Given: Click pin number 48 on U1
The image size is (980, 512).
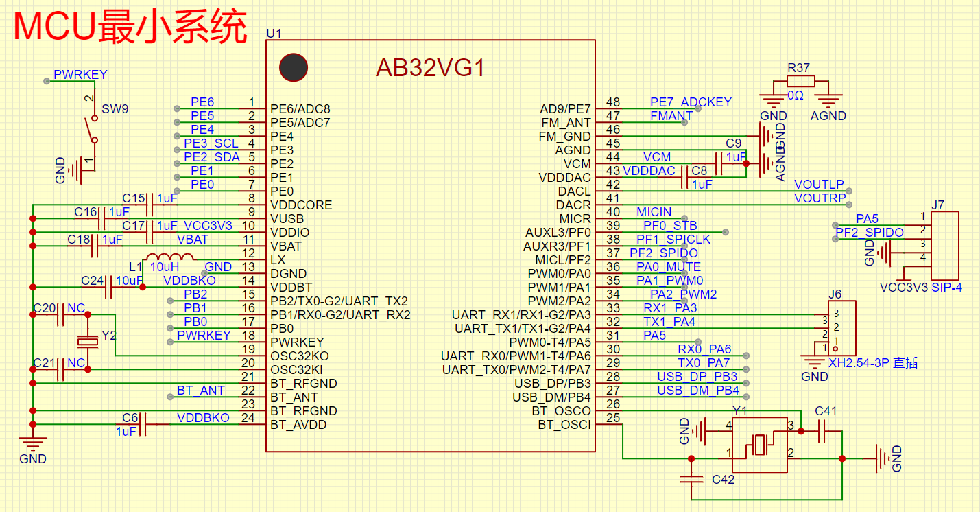Looking at the screenshot, I should click(x=613, y=102).
